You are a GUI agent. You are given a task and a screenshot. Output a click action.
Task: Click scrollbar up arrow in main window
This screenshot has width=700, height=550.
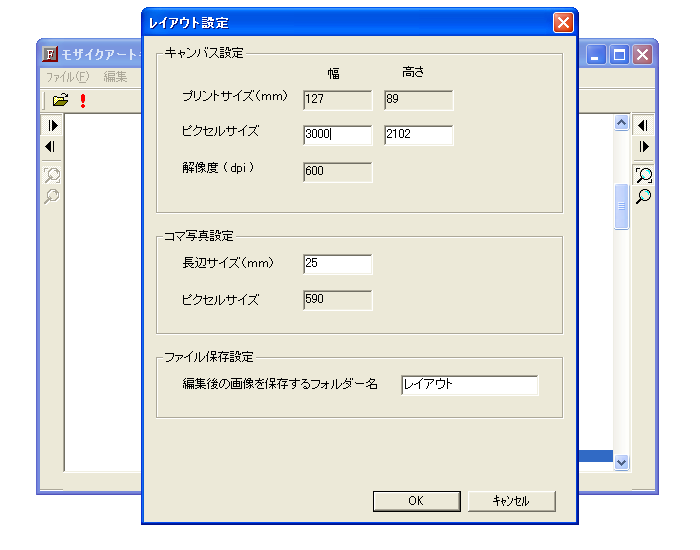[621, 122]
